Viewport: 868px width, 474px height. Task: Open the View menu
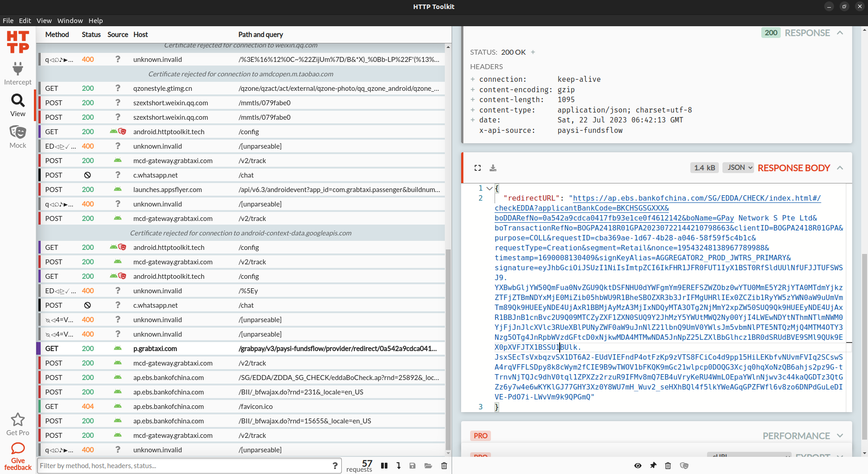coord(44,20)
